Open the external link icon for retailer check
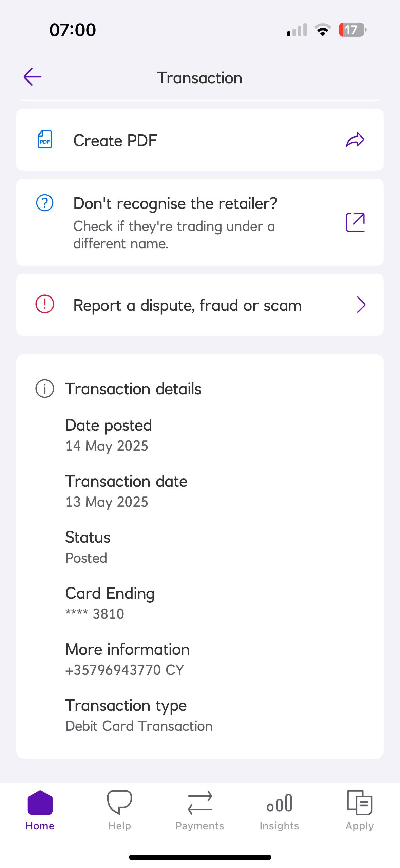The width and height of the screenshot is (400, 868). 355,222
